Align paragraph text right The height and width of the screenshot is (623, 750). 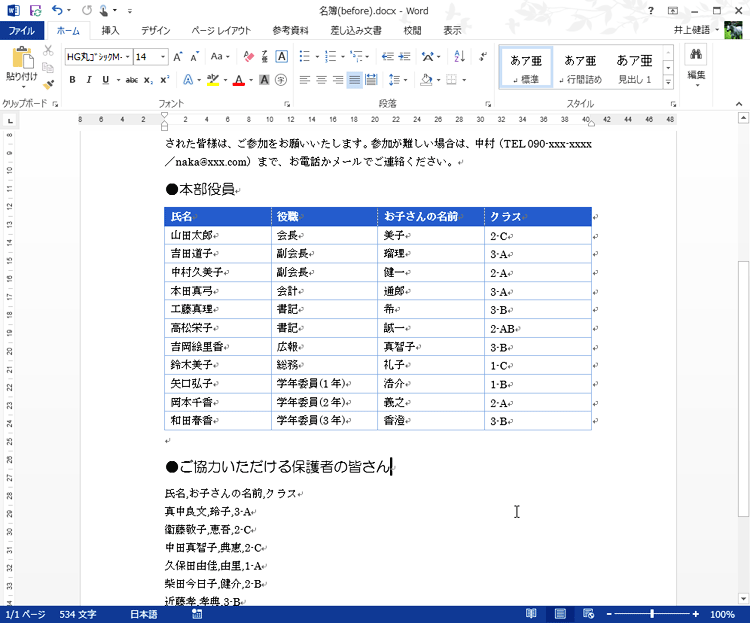click(338, 80)
